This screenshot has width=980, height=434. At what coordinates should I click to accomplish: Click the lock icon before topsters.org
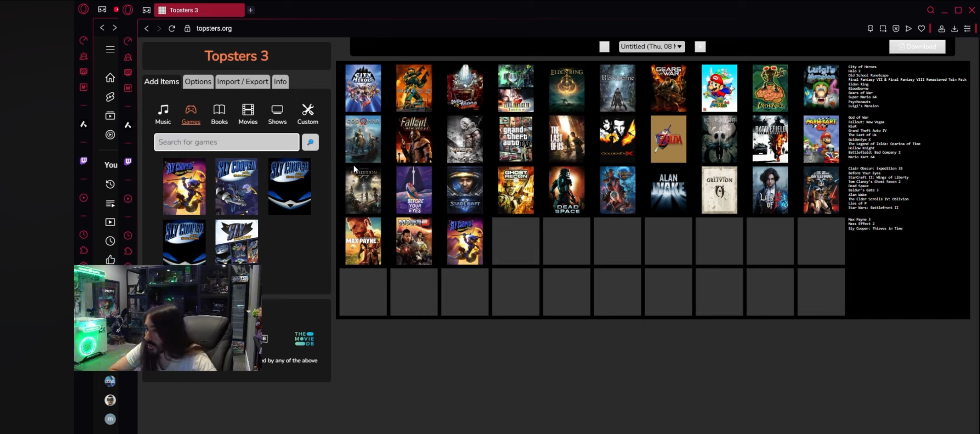tap(187, 28)
